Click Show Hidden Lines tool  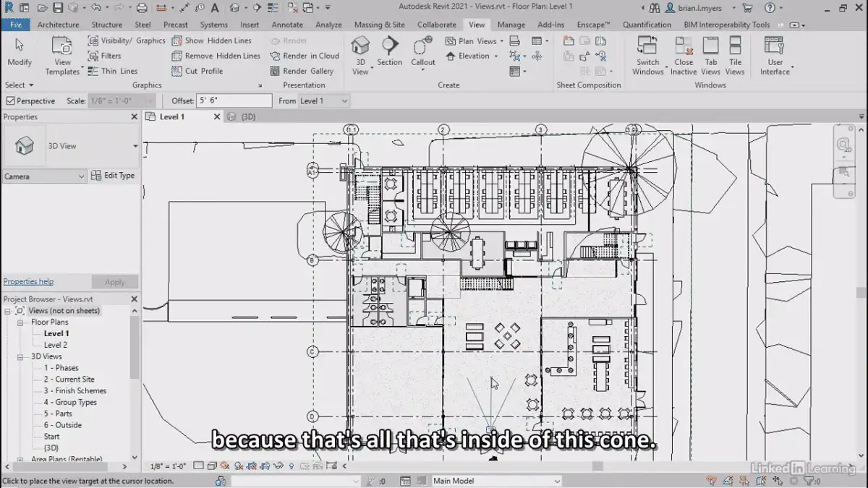pyautogui.click(x=211, y=40)
